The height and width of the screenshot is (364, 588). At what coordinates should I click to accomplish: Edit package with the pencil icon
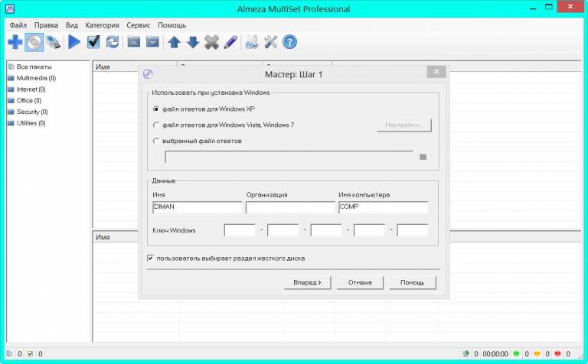(230, 42)
